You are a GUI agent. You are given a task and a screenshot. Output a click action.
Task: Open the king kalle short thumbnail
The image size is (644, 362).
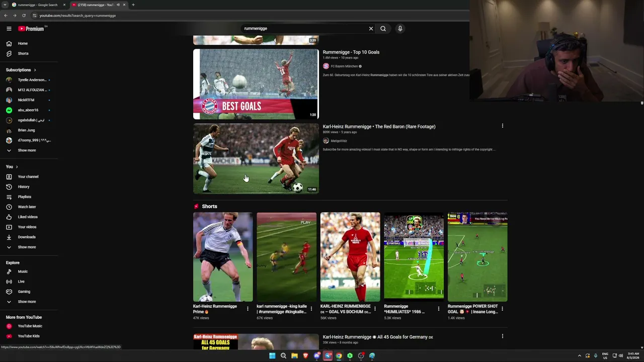coord(286,257)
